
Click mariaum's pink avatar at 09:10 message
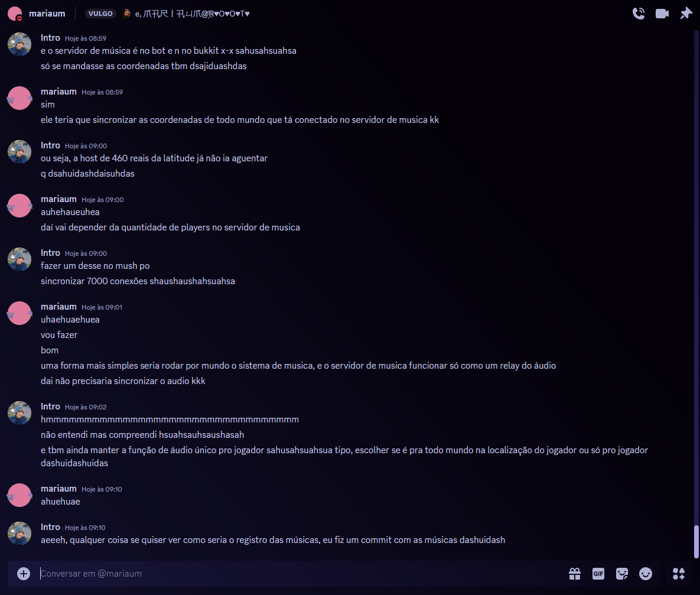(x=19, y=495)
